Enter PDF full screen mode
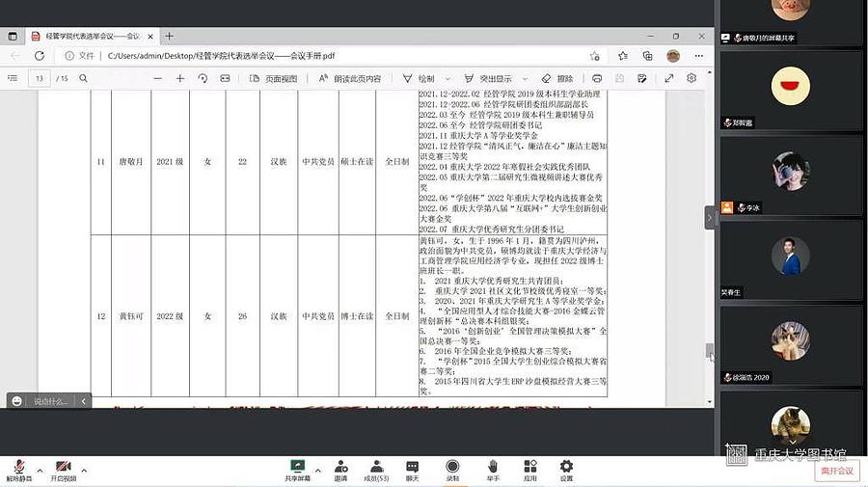Viewport: 868px width, 487px height. click(668, 78)
